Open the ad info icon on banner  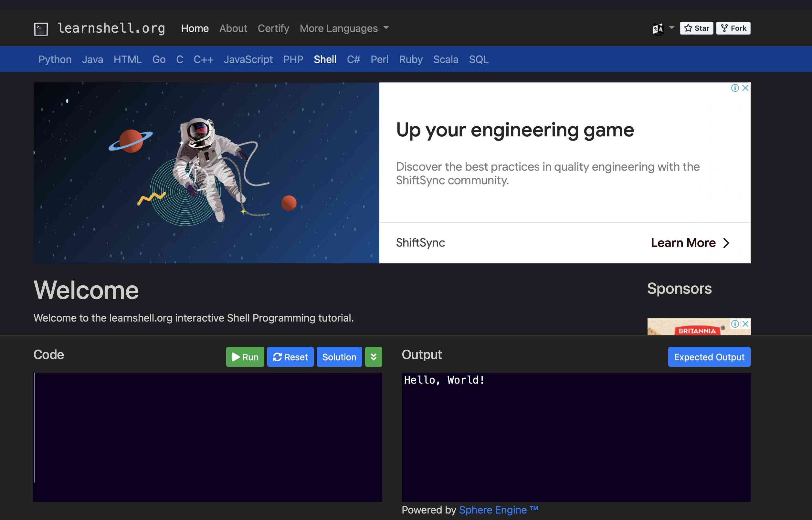pyautogui.click(x=735, y=88)
